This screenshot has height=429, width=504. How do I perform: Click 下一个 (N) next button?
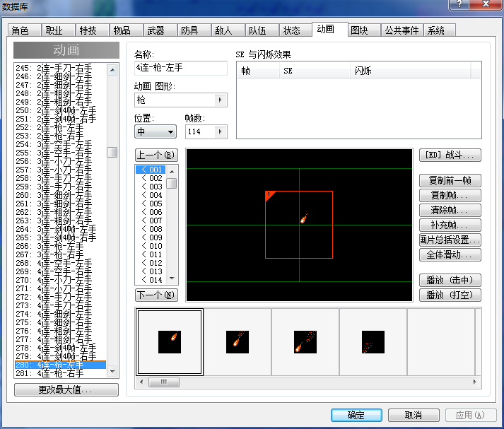(156, 295)
